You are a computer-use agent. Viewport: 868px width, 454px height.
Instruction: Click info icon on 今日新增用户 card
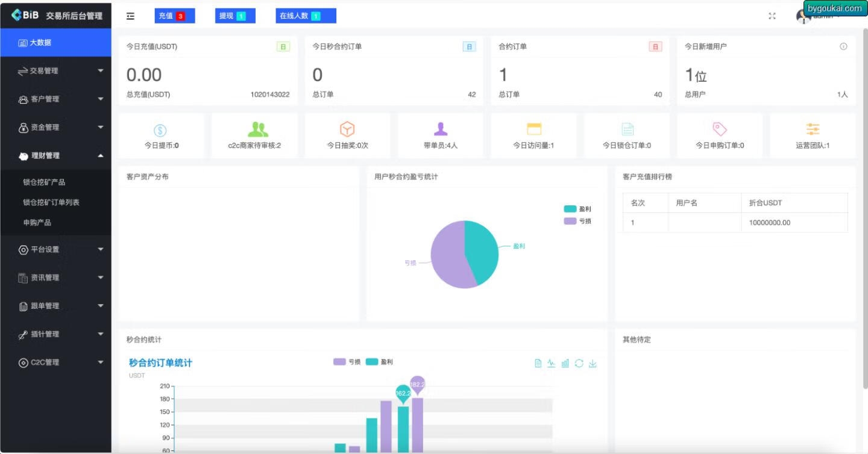[x=843, y=46]
